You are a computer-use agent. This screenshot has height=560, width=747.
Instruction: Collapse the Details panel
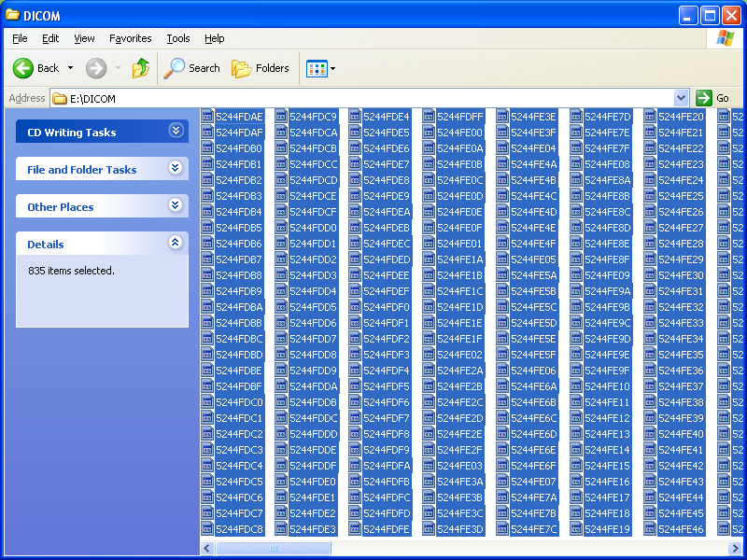176,243
